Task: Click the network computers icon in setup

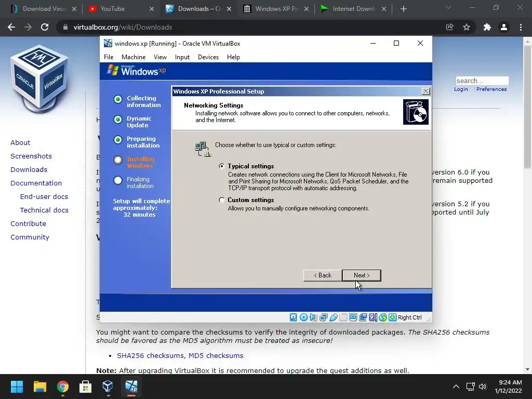Action: tap(203, 149)
